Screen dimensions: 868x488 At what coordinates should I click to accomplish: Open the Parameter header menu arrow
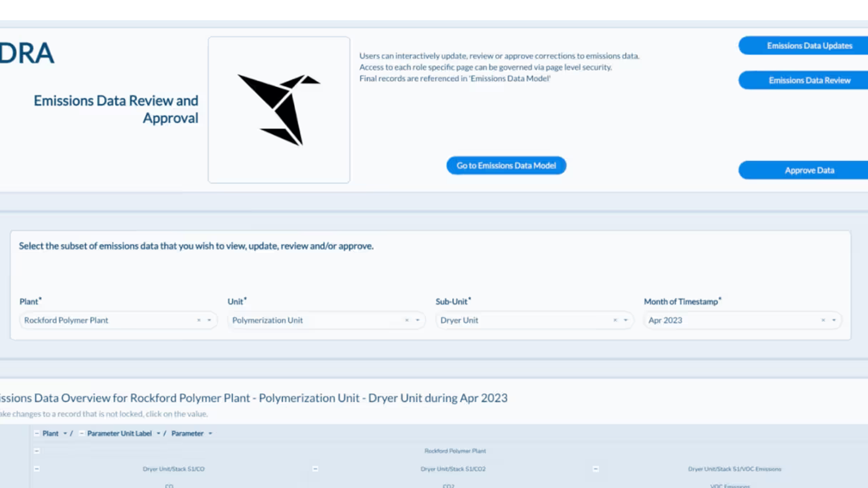[x=210, y=434]
